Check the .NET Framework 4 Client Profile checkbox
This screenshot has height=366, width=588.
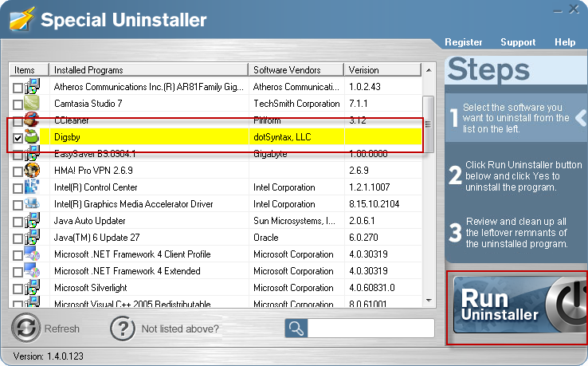(x=18, y=255)
